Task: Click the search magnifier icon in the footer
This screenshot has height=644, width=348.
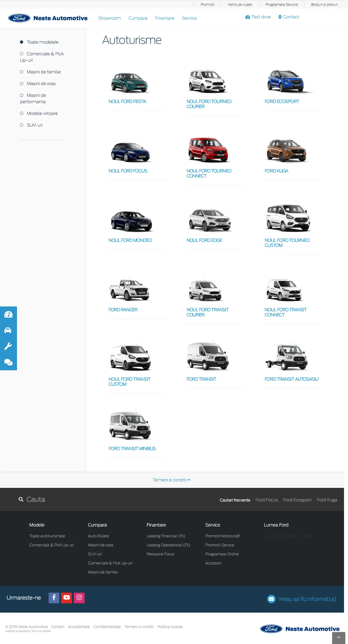Action: click(21, 499)
